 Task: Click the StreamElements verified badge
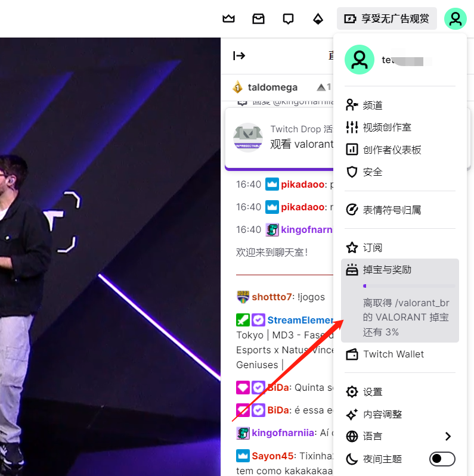pos(259,320)
